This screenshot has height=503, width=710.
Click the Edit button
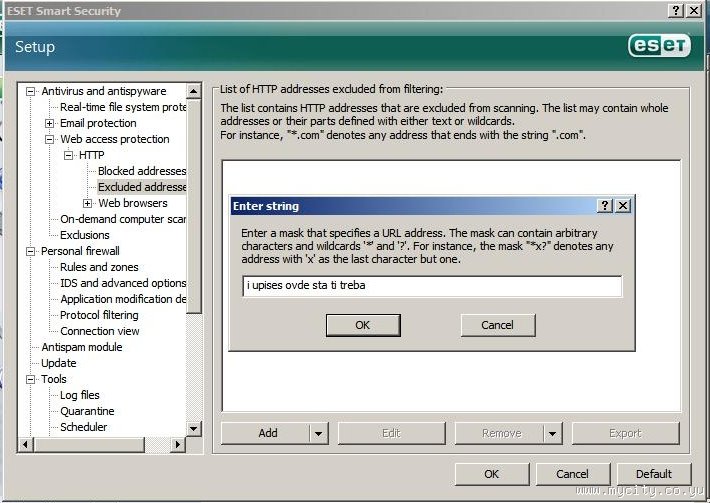tap(392, 433)
